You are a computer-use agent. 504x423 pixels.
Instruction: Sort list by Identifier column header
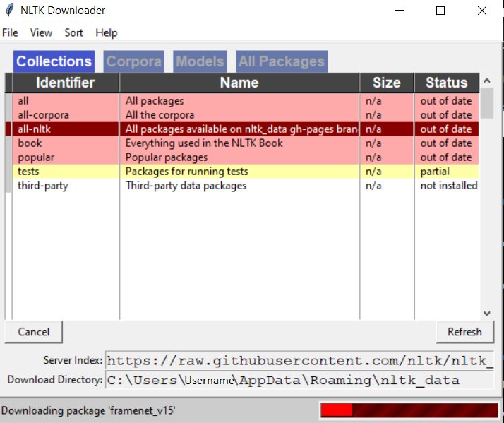[65, 83]
